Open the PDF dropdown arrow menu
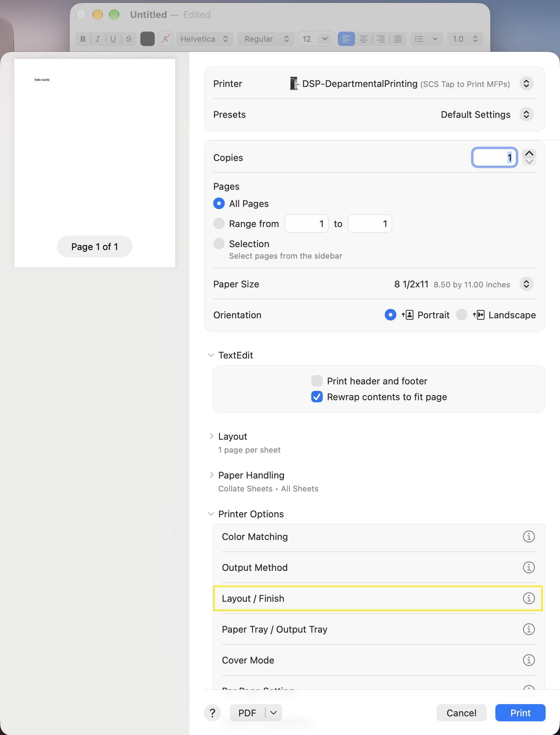 [274, 713]
